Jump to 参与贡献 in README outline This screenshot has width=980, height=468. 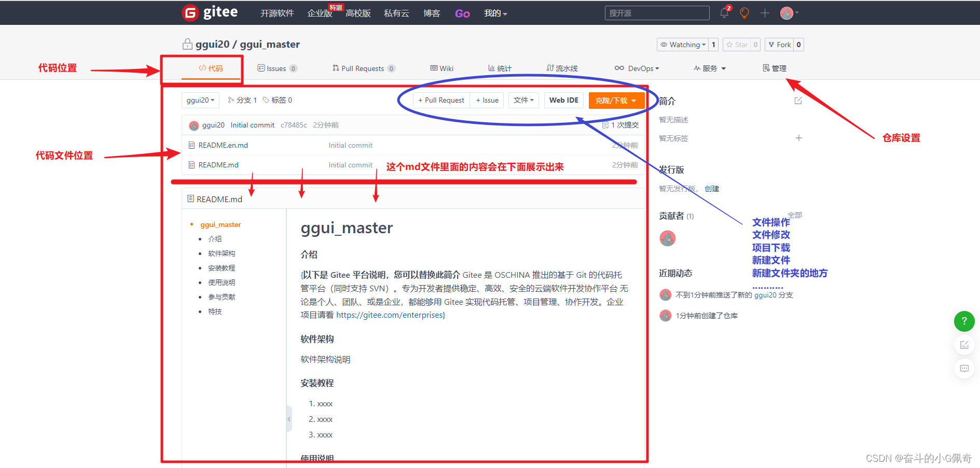click(222, 297)
